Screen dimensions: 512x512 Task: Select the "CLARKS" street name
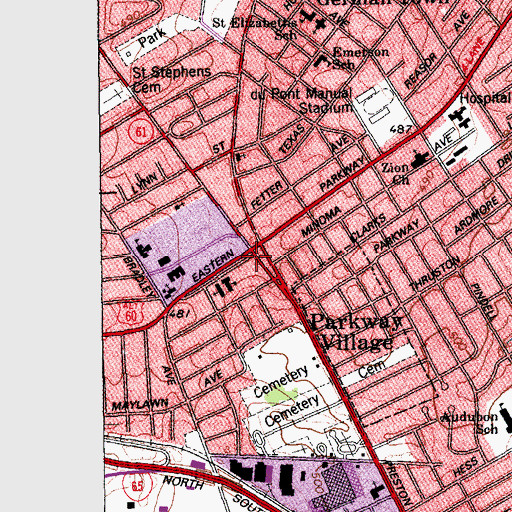[368, 228]
